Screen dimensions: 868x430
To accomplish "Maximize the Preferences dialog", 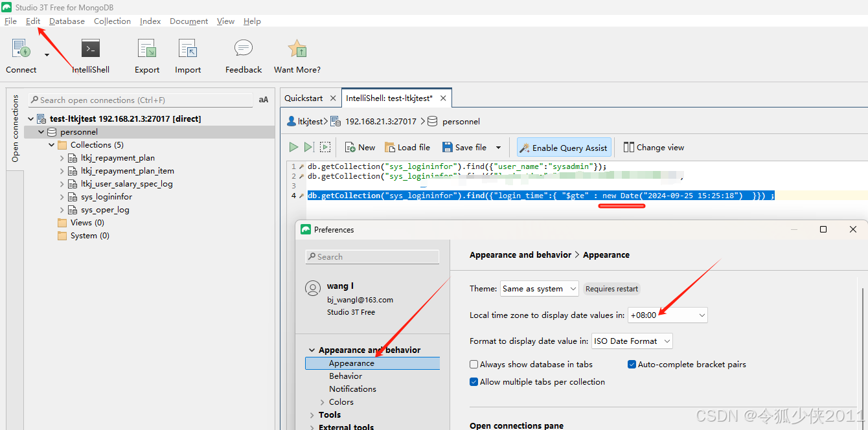I will pyautogui.click(x=823, y=229).
